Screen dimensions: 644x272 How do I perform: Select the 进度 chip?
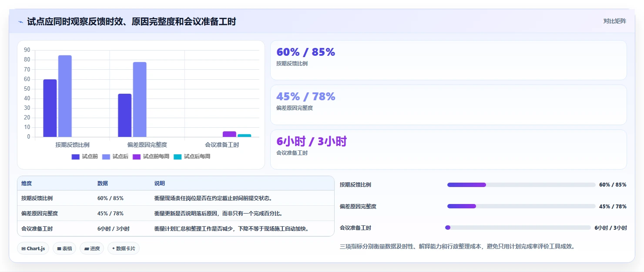coord(92,248)
